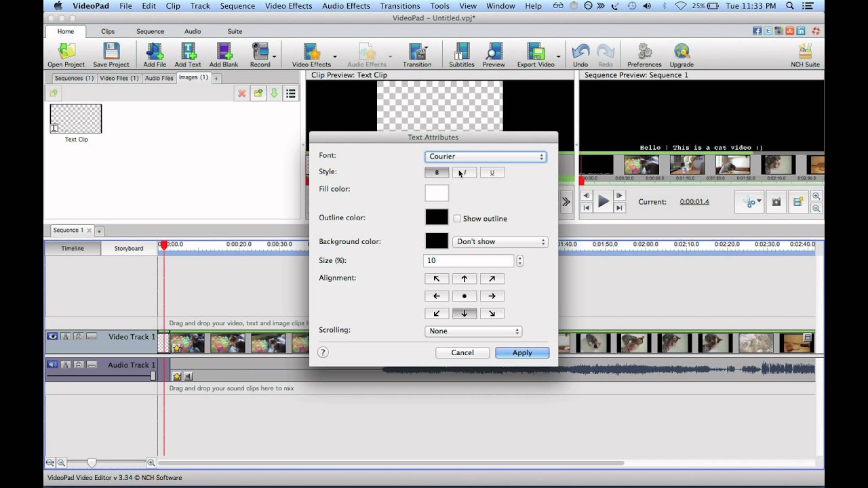Select the Text Clip thumbnail in the bin
Screen dimensions: 868x488
[x=76, y=119]
